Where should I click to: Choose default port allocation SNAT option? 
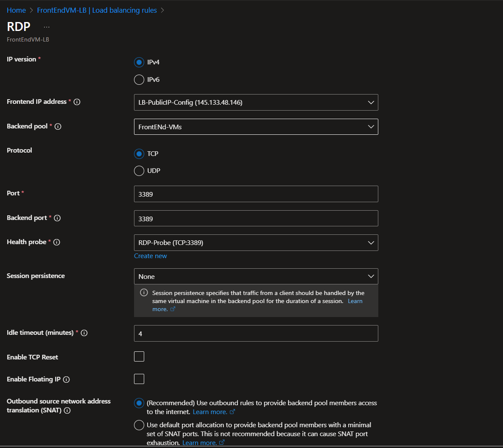pyautogui.click(x=139, y=425)
